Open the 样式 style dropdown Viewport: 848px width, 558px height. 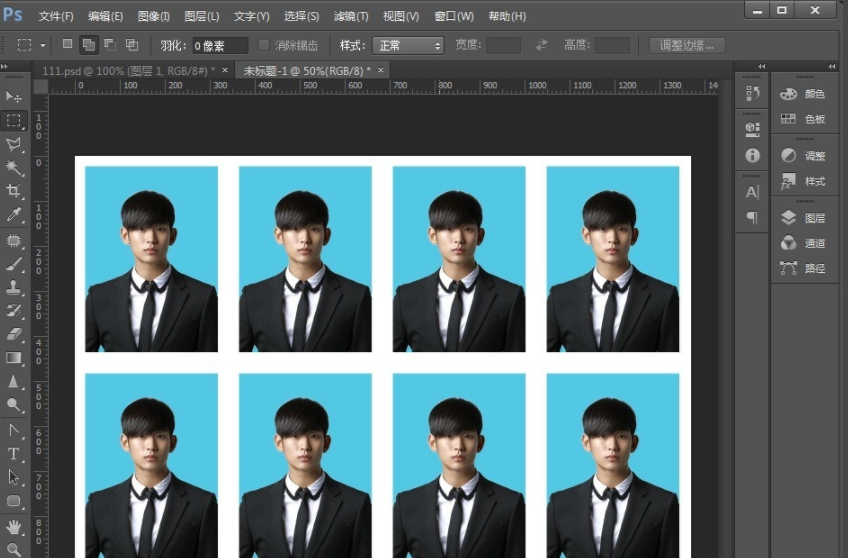pos(407,46)
